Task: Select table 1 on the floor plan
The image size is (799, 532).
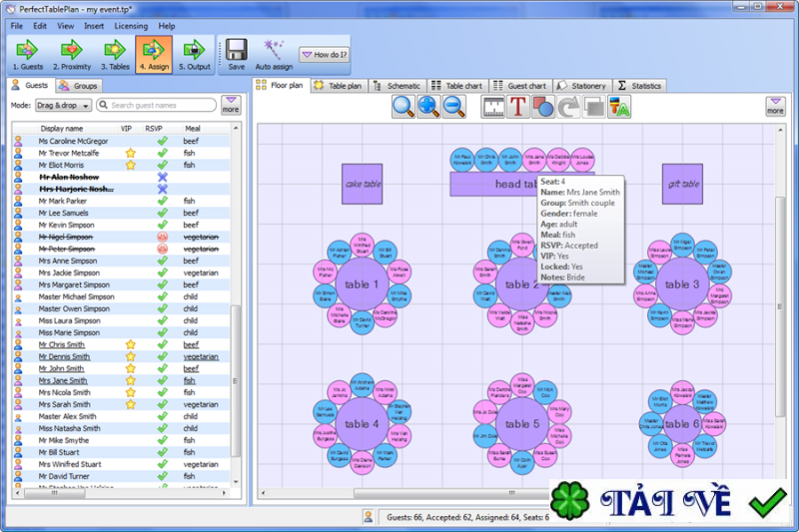Action: 362,284
